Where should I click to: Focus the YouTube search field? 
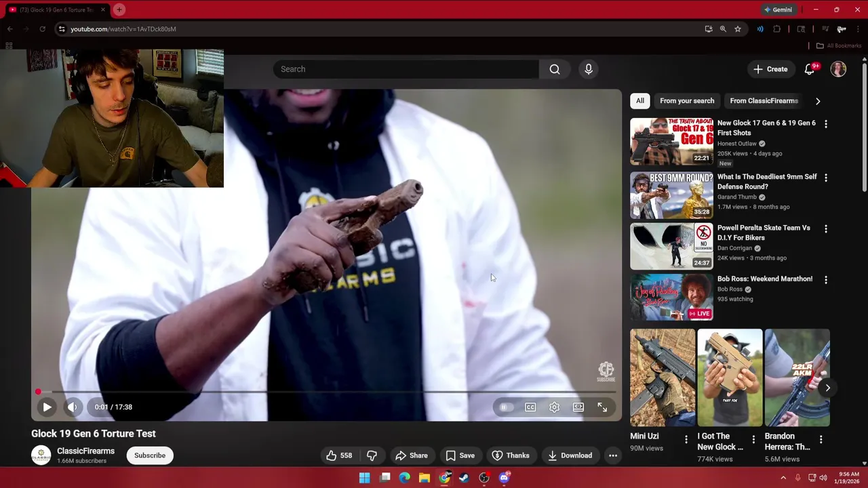(x=406, y=69)
